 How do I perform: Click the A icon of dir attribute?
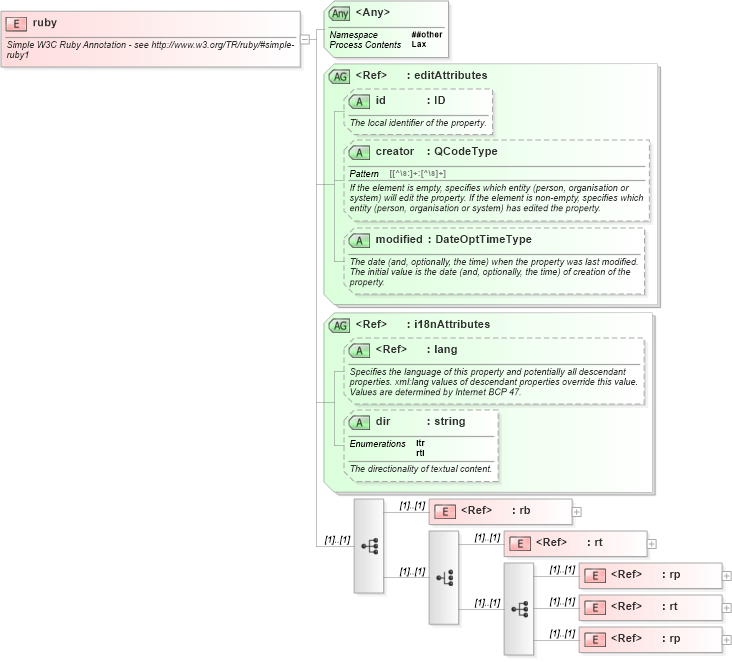tap(359, 423)
